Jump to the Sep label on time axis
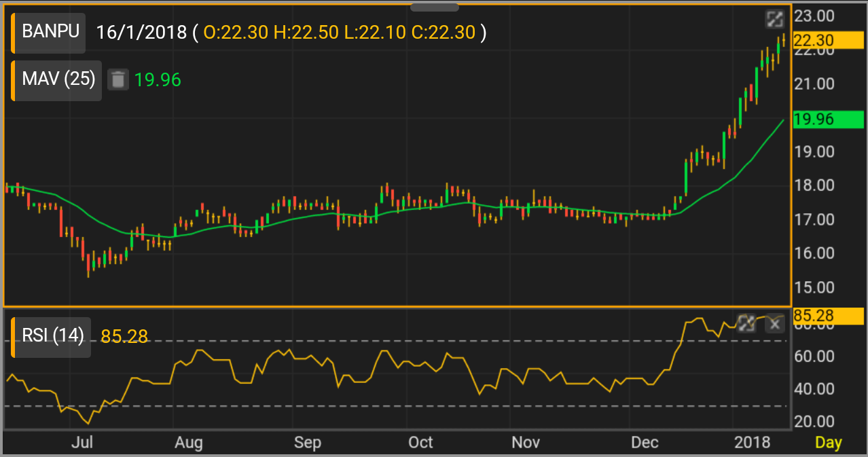 click(x=308, y=443)
